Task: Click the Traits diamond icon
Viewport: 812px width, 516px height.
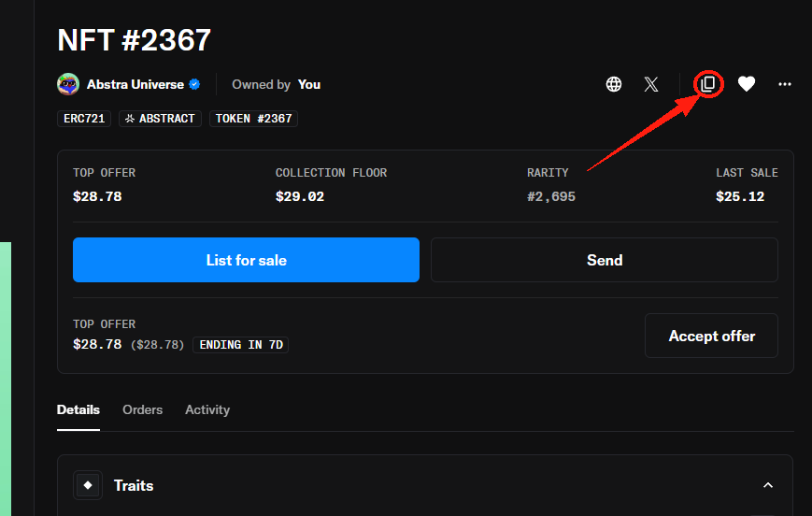Action: tap(88, 485)
